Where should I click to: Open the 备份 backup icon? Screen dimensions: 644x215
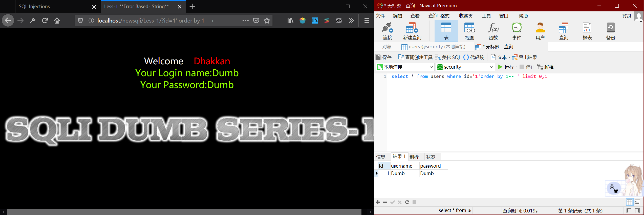tap(611, 31)
